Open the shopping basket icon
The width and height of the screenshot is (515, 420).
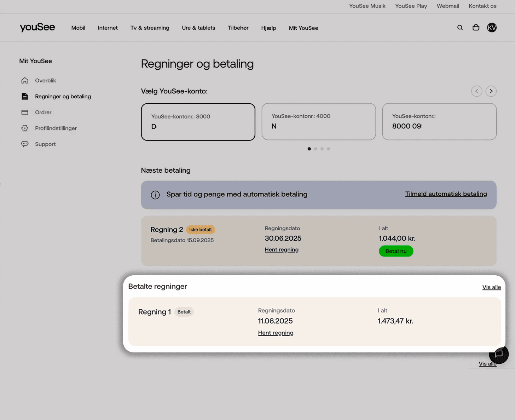click(x=476, y=27)
